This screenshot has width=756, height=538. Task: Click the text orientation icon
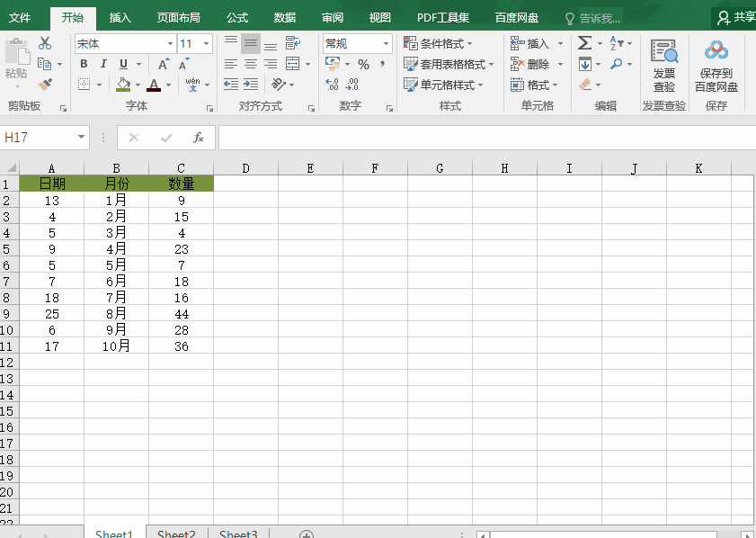click(x=279, y=85)
